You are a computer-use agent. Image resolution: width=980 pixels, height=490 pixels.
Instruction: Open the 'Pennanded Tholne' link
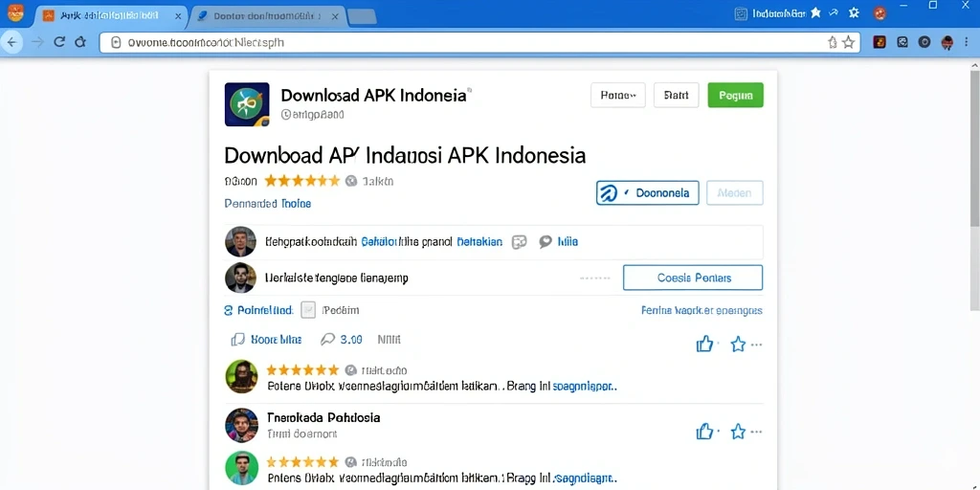(268, 203)
